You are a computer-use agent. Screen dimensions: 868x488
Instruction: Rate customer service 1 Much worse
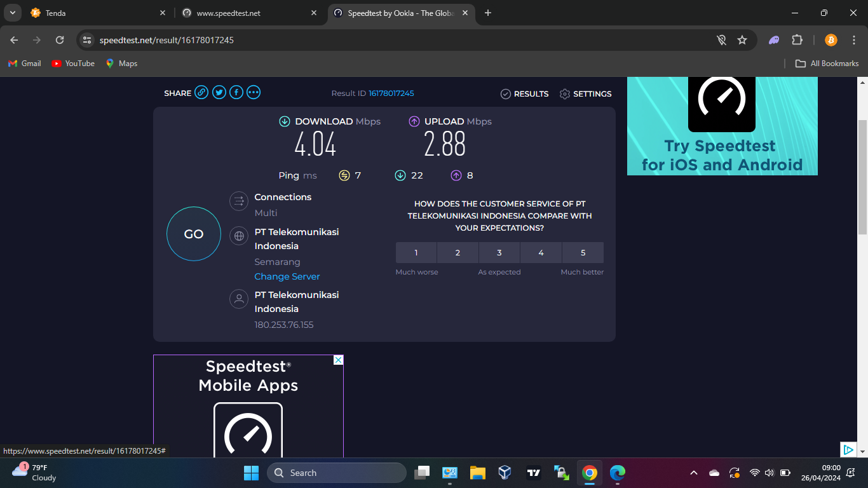[416, 253]
